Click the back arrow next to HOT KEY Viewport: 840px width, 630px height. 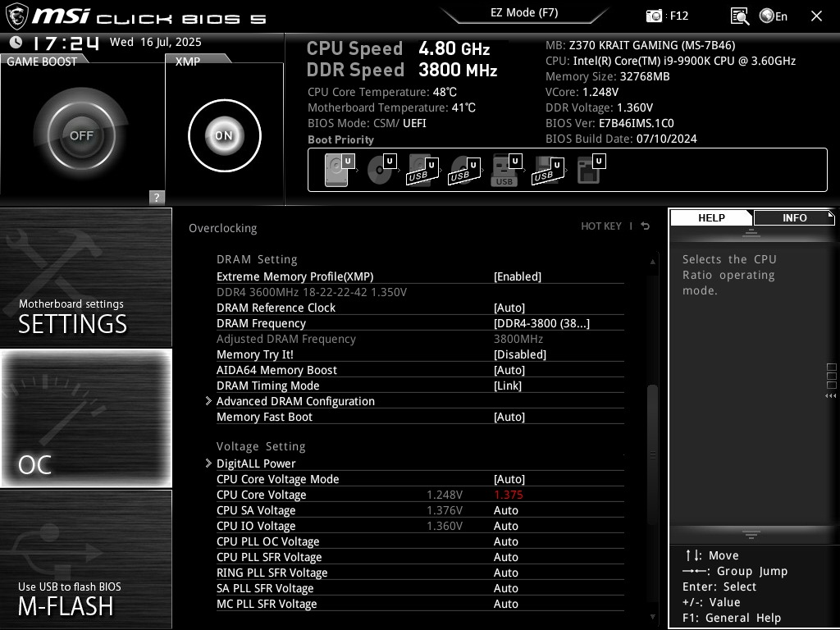[646, 226]
